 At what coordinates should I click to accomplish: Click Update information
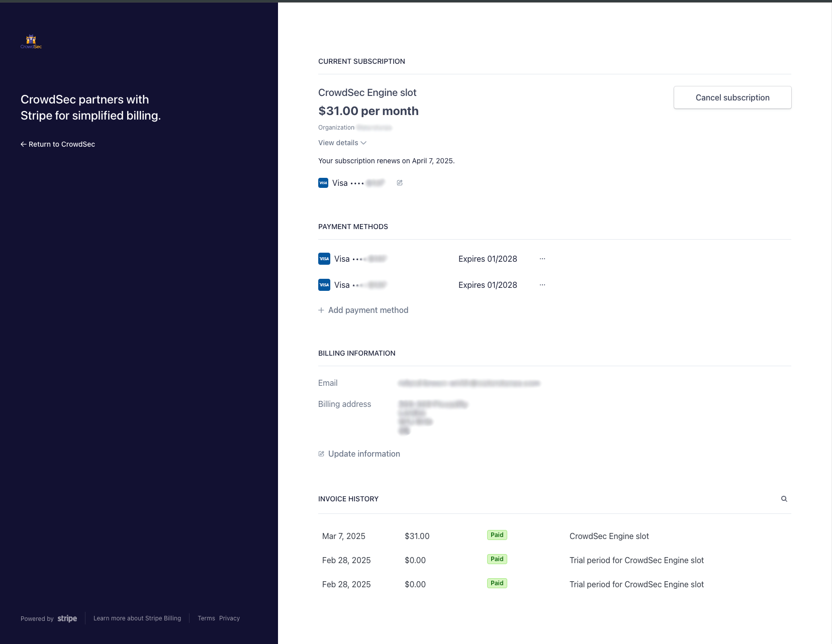coord(363,454)
